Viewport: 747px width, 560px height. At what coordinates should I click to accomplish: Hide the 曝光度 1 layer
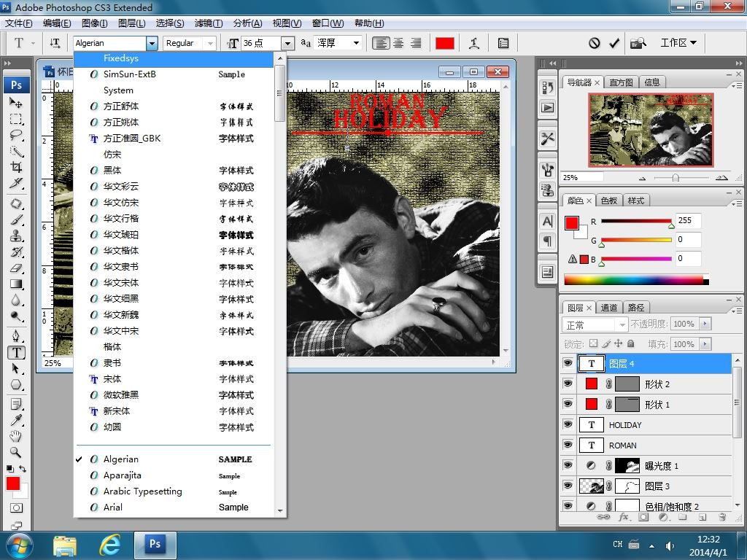(568, 465)
